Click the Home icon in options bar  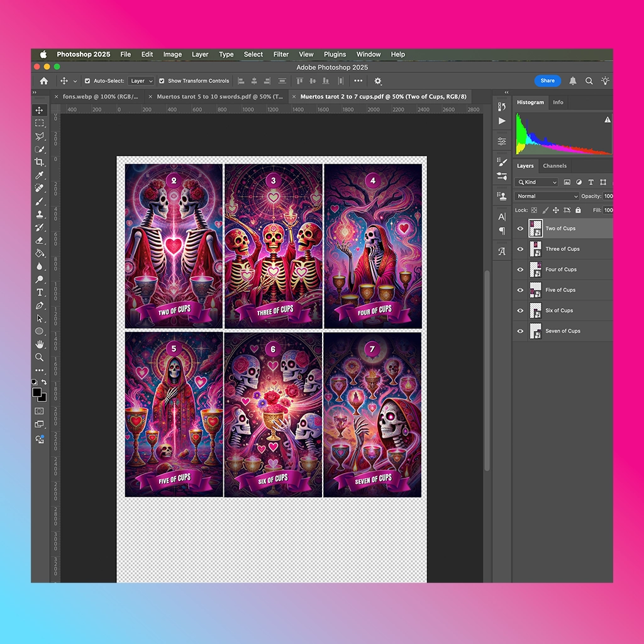pos(44,81)
